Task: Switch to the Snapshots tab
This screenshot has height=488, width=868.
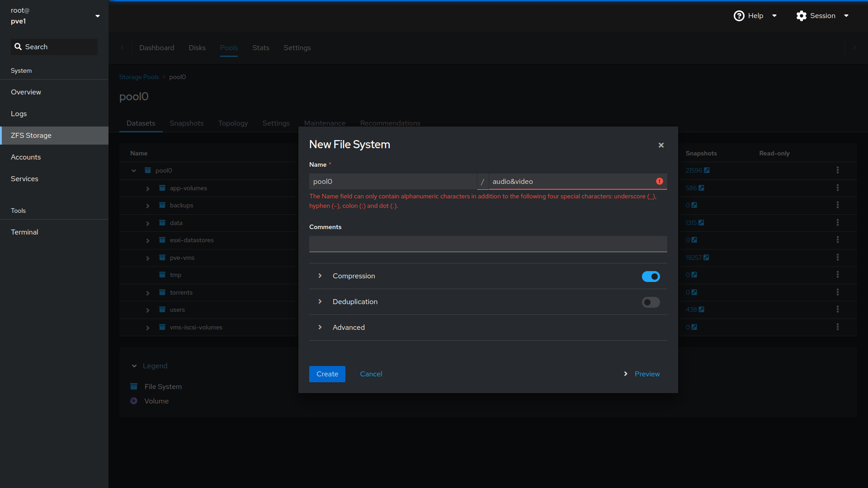Action: [186, 123]
